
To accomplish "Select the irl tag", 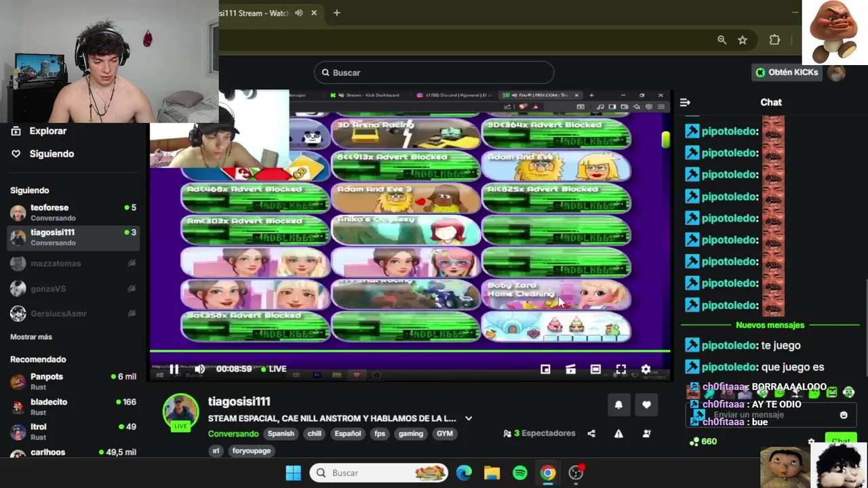I will point(216,451).
